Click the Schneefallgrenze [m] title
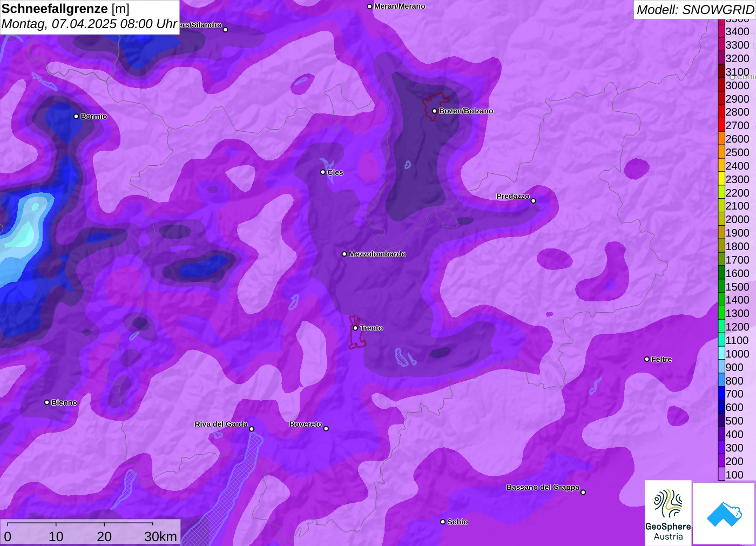Image resolution: width=756 pixels, height=546 pixels. click(x=66, y=9)
